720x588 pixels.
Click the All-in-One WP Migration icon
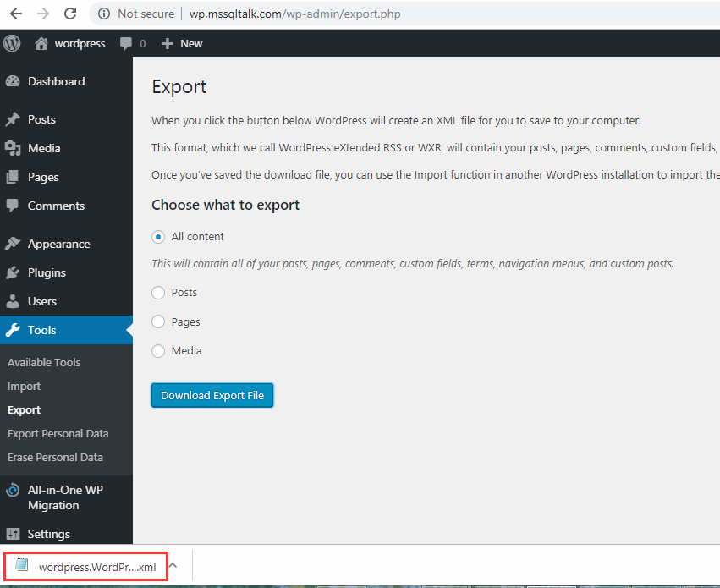point(13,490)
